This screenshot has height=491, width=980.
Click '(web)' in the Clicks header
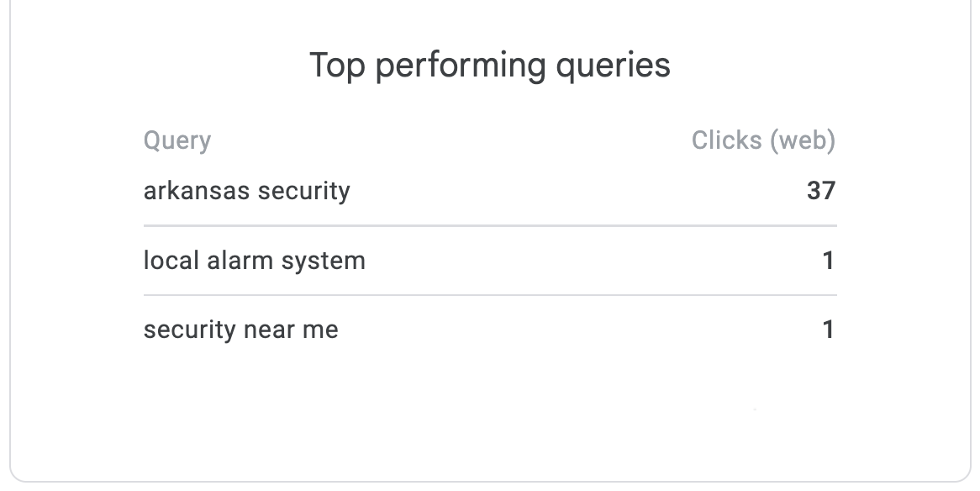coord(803,140)
